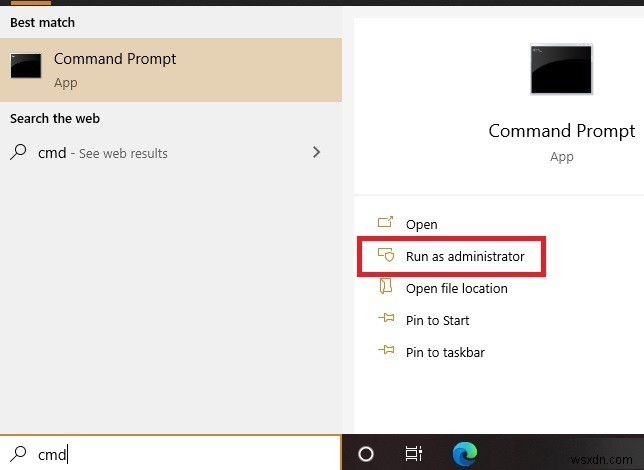Click the file icon for Open file location
The height and width of the screenshot is (470, 644).
pos(386,288)
